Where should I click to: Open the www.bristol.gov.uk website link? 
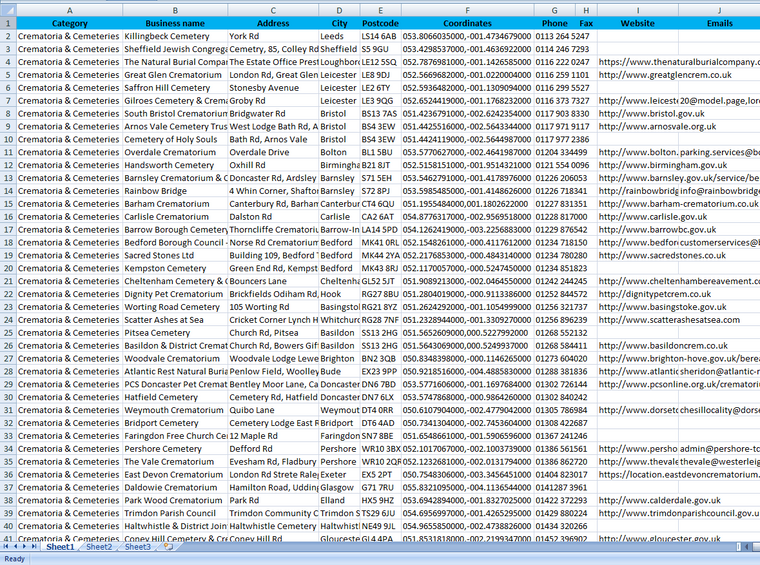(651, 113)
